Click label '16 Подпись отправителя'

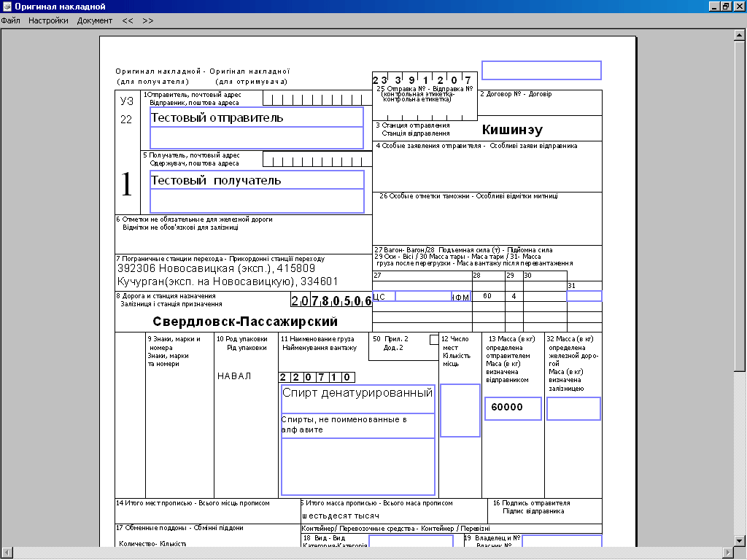point(531,503)
